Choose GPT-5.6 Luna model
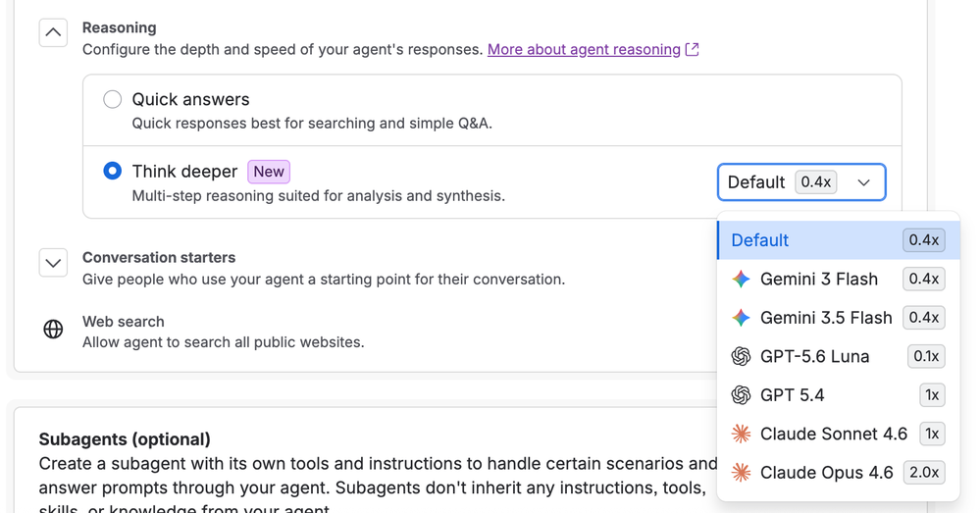This screenshot has height=513, width=980. (838, 356)
